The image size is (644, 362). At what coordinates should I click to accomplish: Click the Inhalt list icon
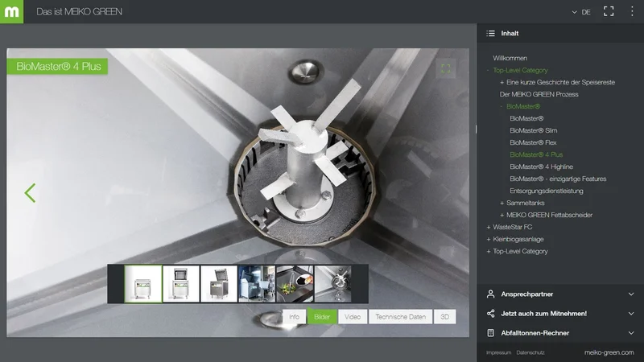[x=490, y=34]
